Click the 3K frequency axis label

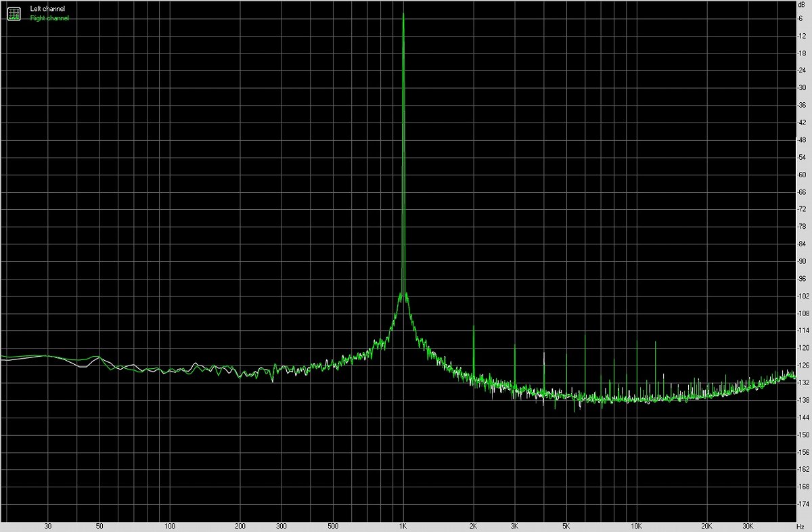click(x=514, y=526)
